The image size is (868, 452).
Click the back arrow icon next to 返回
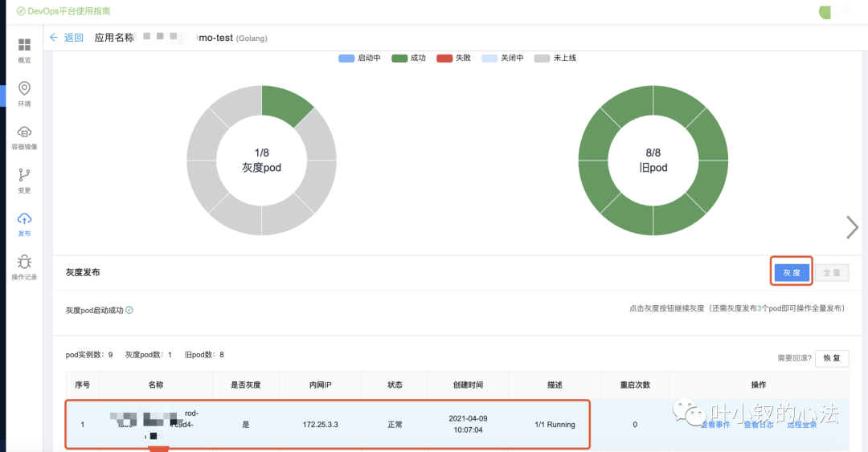click(x=54, y=38)
